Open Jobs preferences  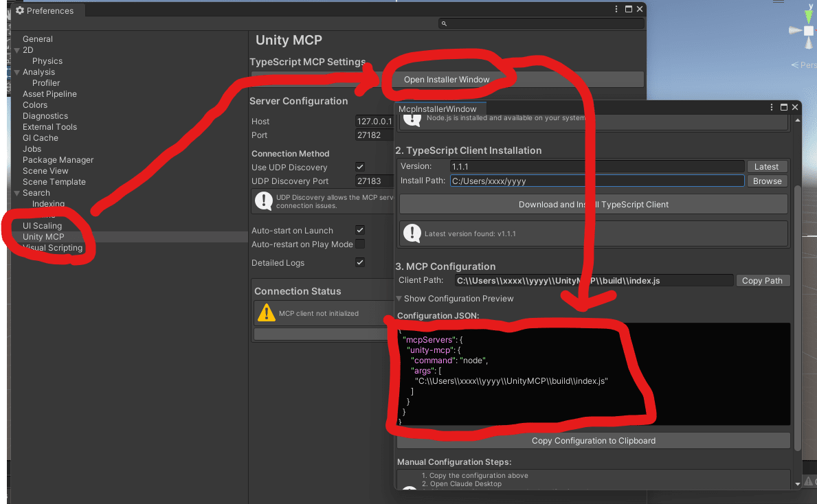click(x=32, y=148)
